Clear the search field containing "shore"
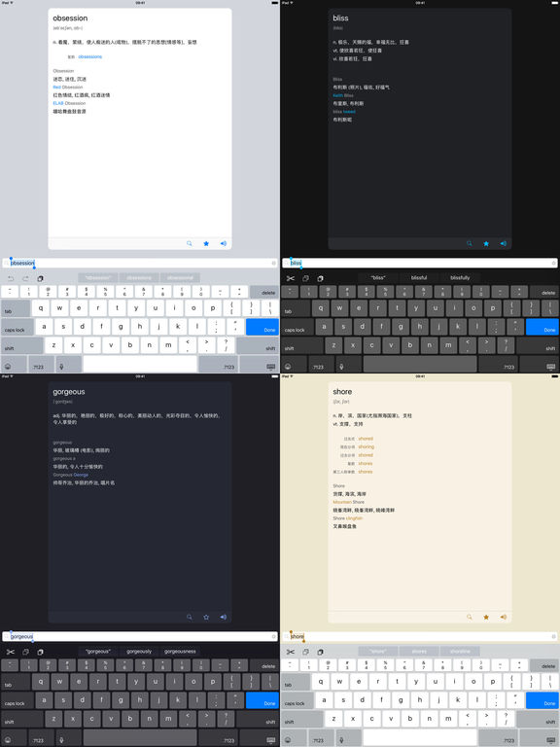Screen dimensions: 560x747 tap(554, 636)
